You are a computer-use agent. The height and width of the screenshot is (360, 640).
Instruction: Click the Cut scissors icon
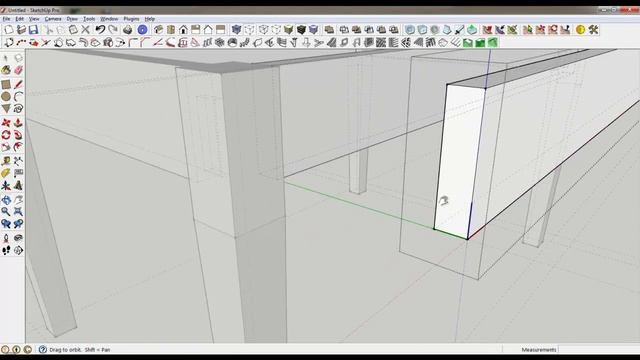pyautogui.click(x=49, y=29)
